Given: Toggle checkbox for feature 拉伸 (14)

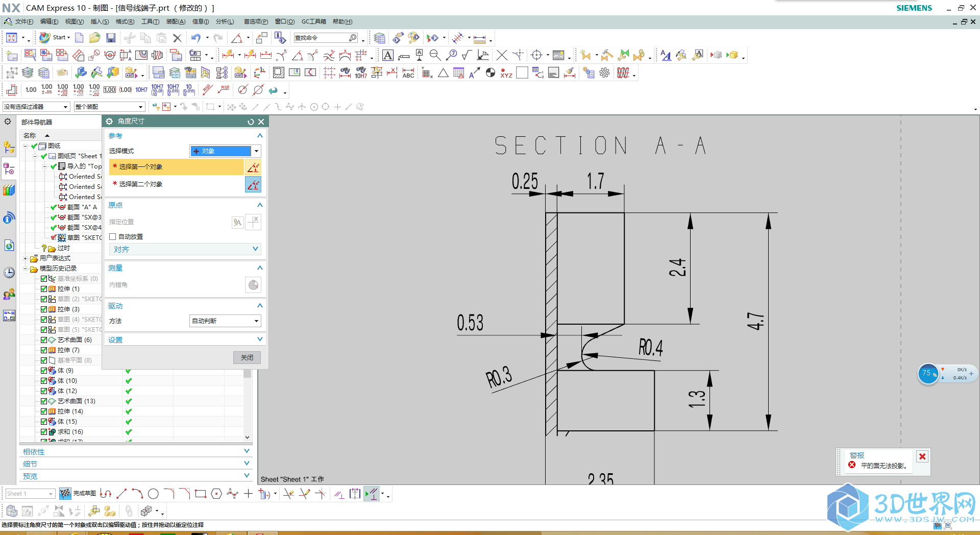Looking at the screenshot, I should tap(44, 411).
